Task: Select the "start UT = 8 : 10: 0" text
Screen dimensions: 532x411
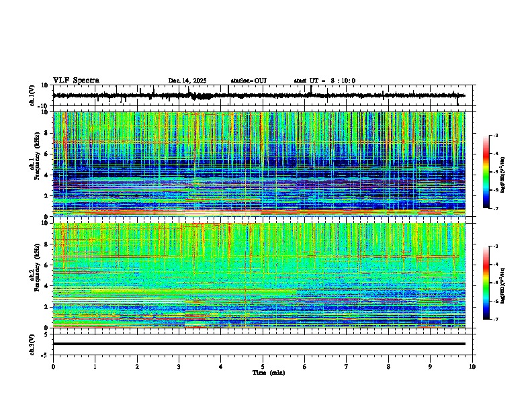Action: 324,81
